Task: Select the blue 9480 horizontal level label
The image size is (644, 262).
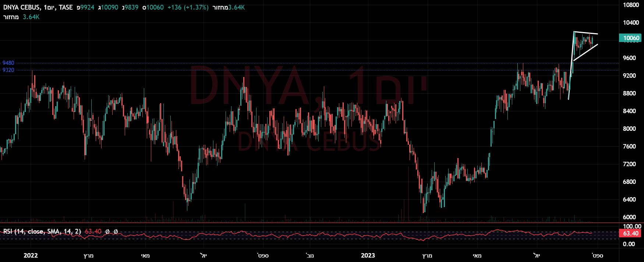Action: click(x=8, y=63)
